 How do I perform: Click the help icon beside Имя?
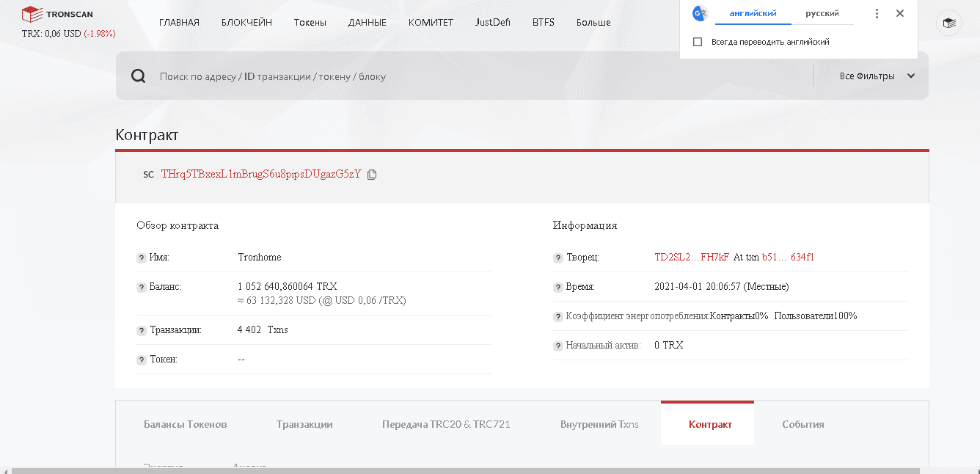(x=142, y=258)
